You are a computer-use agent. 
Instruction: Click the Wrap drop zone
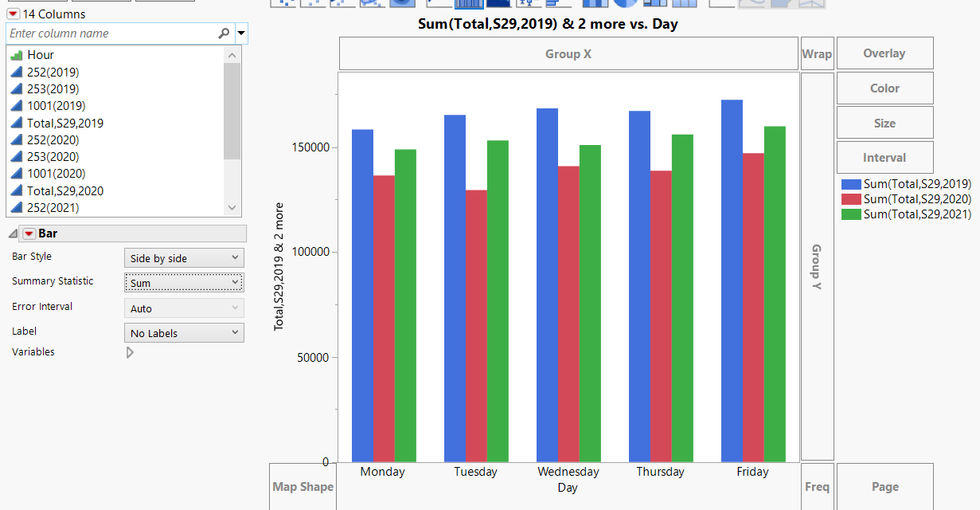817,53
